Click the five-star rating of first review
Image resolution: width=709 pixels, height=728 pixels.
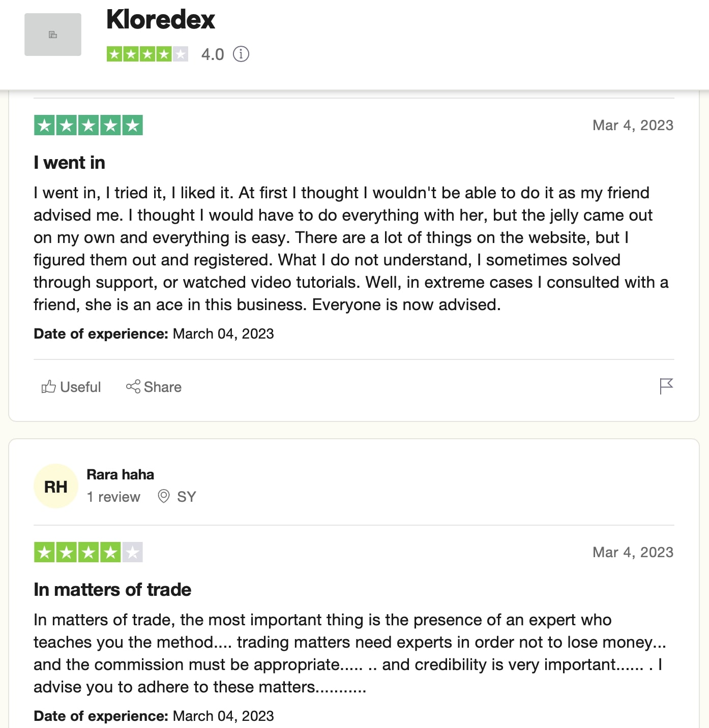(x=88, y=125)
